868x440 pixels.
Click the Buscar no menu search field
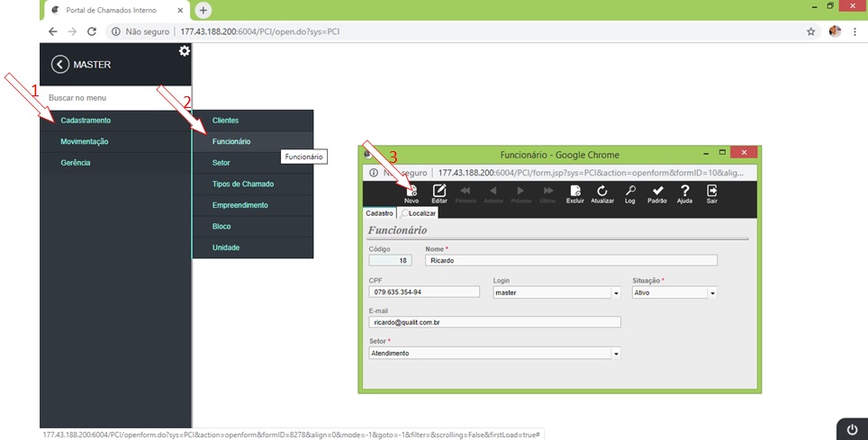tap(115, 98)
